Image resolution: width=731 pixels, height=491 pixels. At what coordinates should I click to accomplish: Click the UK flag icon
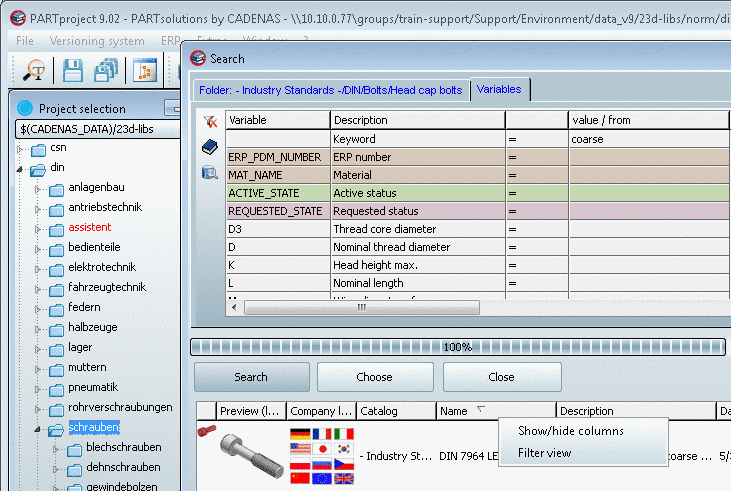point(344,478)
